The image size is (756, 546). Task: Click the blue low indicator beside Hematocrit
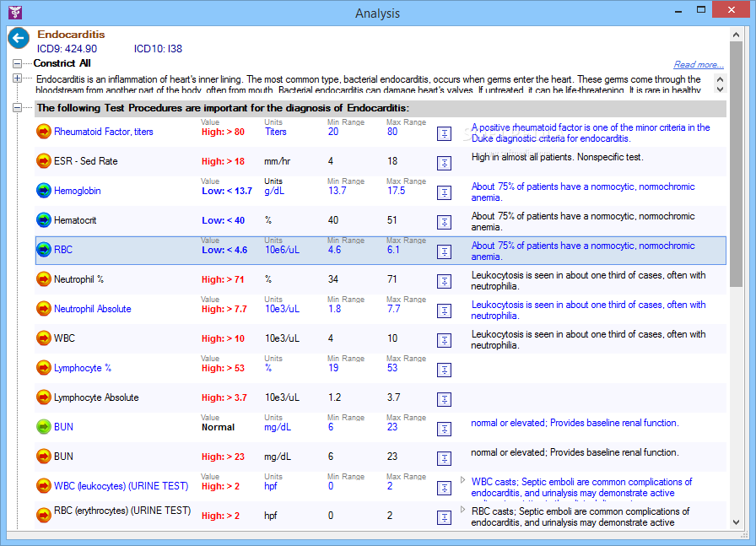point(44,220)
